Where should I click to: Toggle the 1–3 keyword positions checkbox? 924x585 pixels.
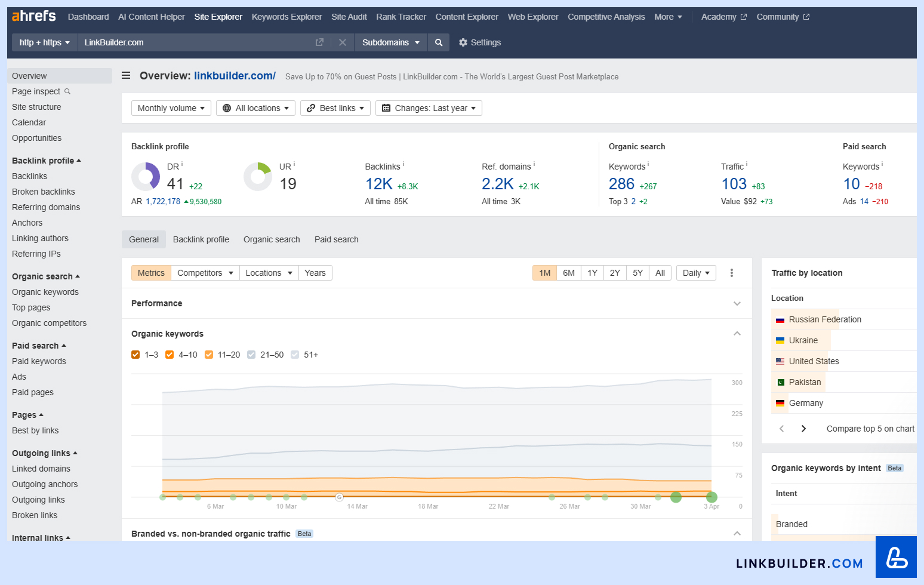(135, 355)
